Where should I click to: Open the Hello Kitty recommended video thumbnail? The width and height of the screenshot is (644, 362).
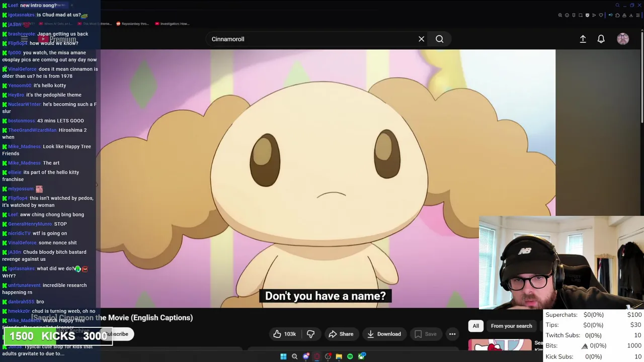click(500, 344)
